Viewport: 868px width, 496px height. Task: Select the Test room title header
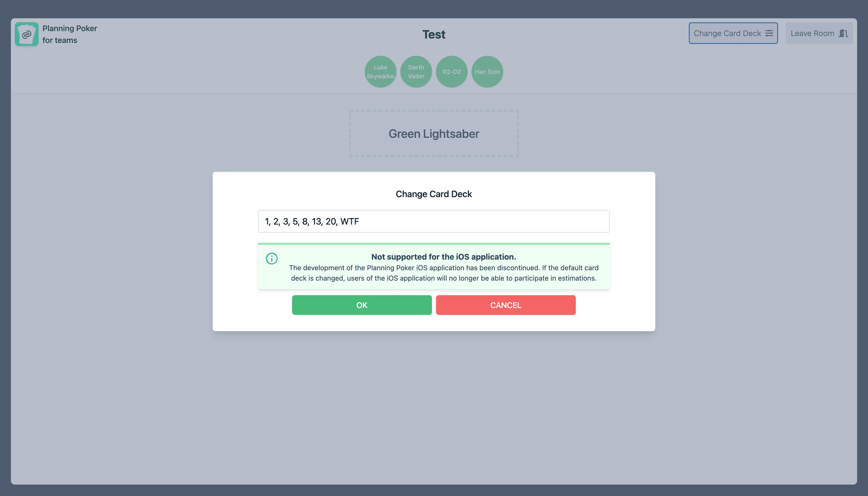click(x=434, y=35)
